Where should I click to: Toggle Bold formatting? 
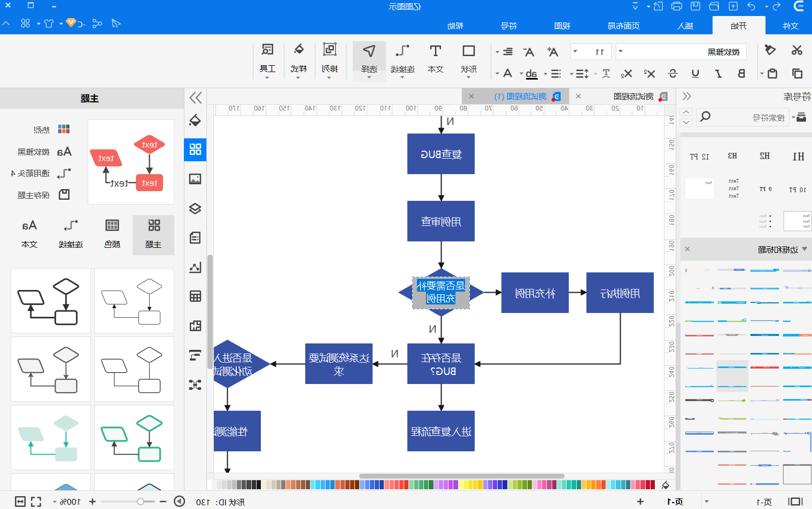click(x=741, y=74)
